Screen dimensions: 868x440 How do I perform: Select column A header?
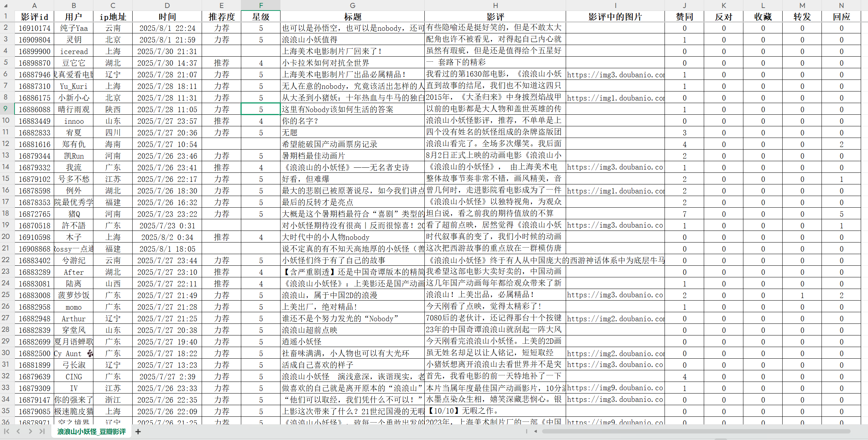pyautogui.click(x=34, y=5)
